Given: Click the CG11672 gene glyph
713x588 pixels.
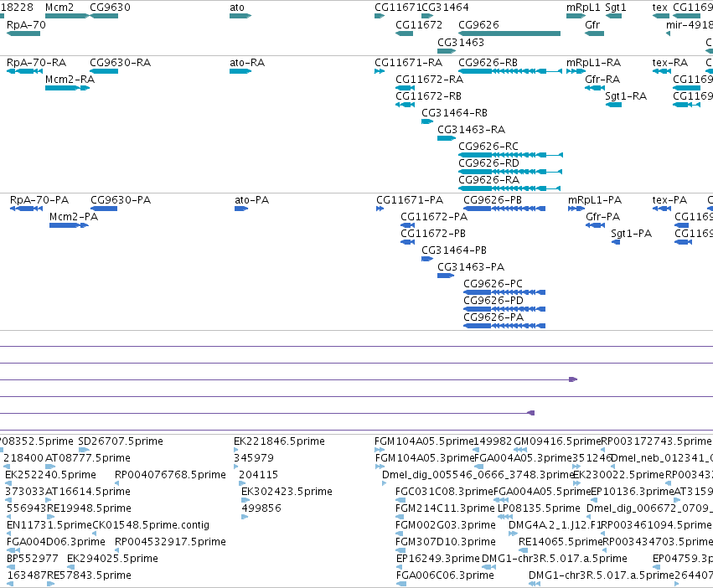Looking at the screenshot, I should click(x=404, y=34).
